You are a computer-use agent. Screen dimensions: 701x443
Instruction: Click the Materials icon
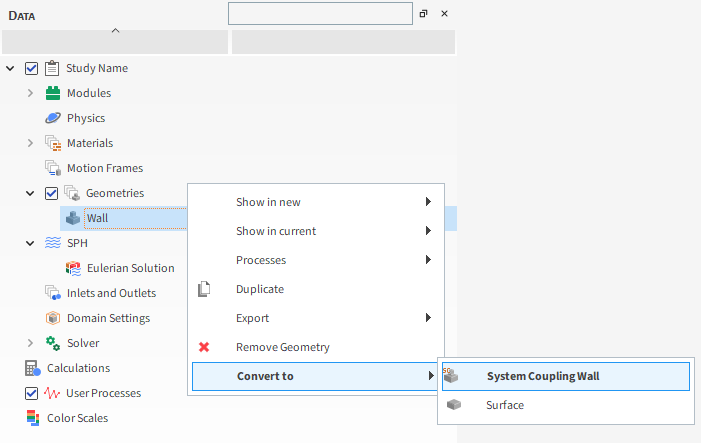coord(53,143)
